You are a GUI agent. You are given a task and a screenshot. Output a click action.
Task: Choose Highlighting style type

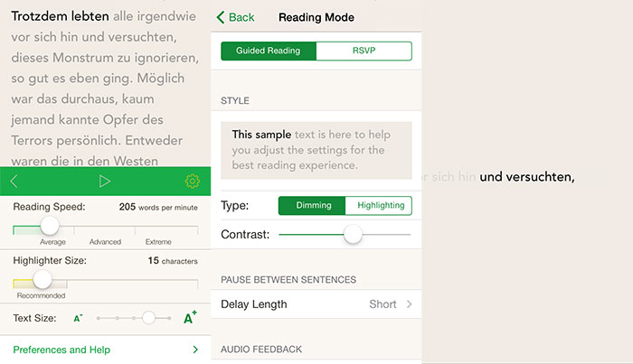click(379, 206)
